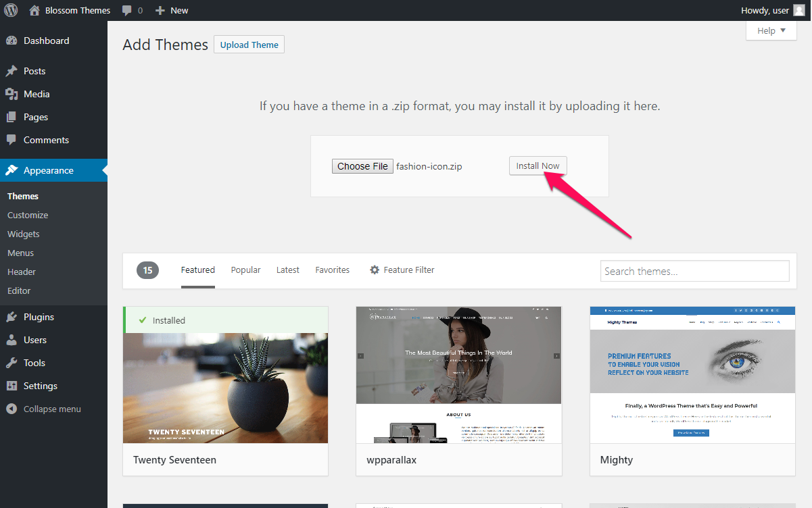
Task: Open the Howdy, user account menu
Action: (773, 10)
